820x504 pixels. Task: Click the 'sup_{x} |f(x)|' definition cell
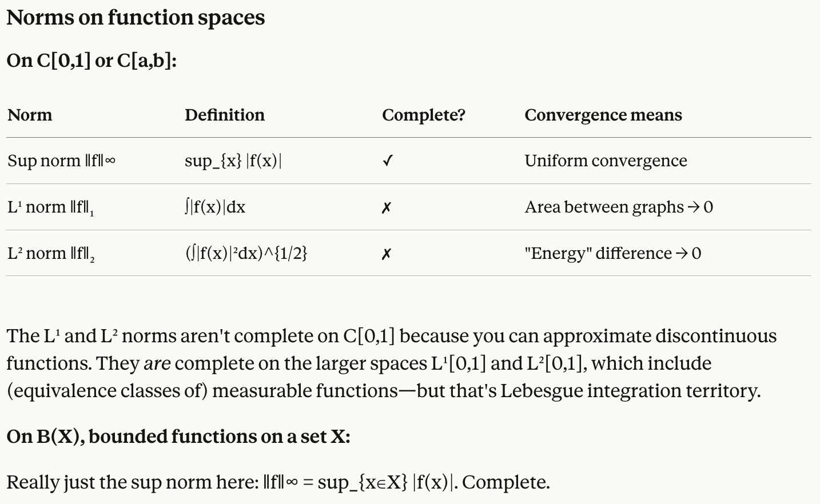tap(233, 161)
